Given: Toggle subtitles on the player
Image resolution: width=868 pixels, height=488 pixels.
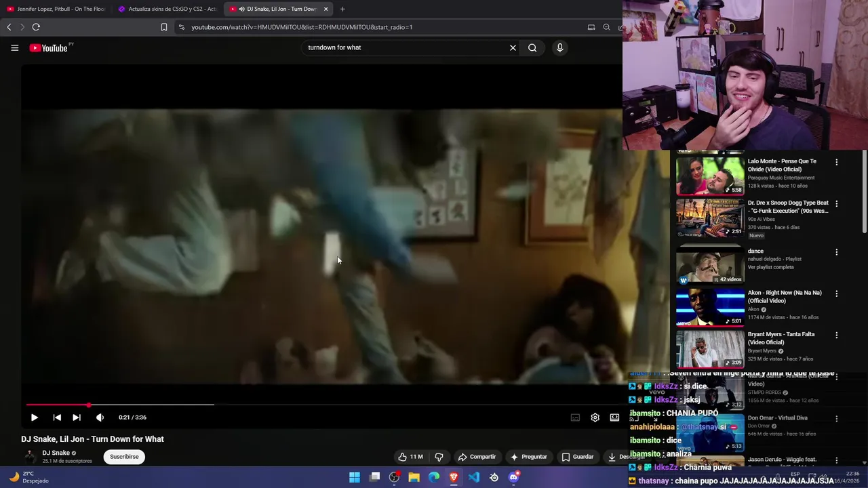Looking at the screenshot, I should (575, 418).
